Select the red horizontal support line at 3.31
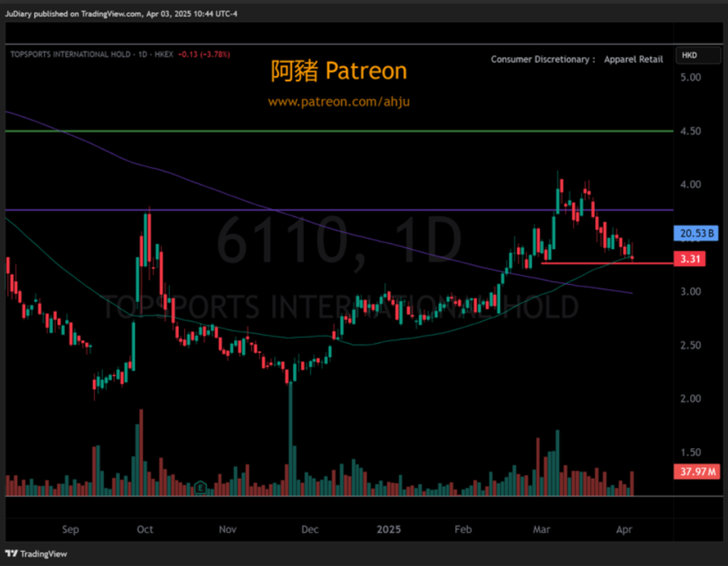 [589, 263]
